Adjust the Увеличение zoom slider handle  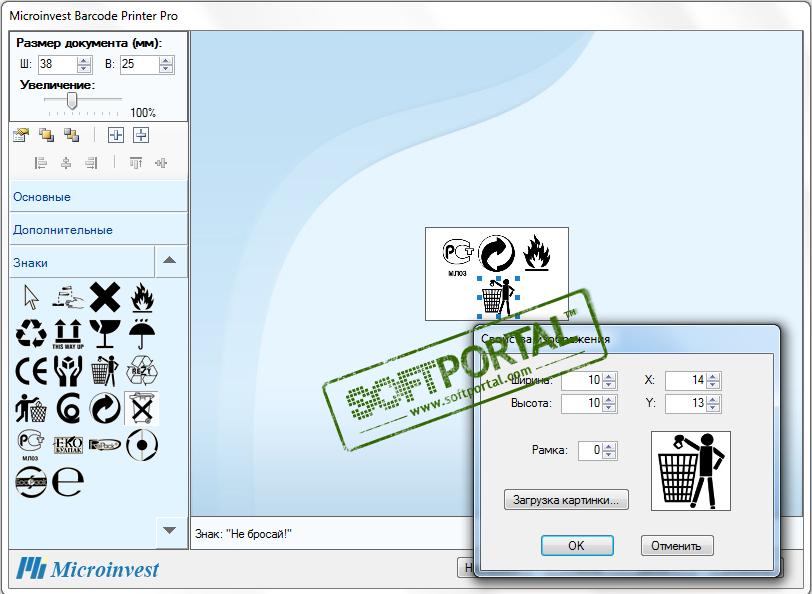[x=72, y=100]
